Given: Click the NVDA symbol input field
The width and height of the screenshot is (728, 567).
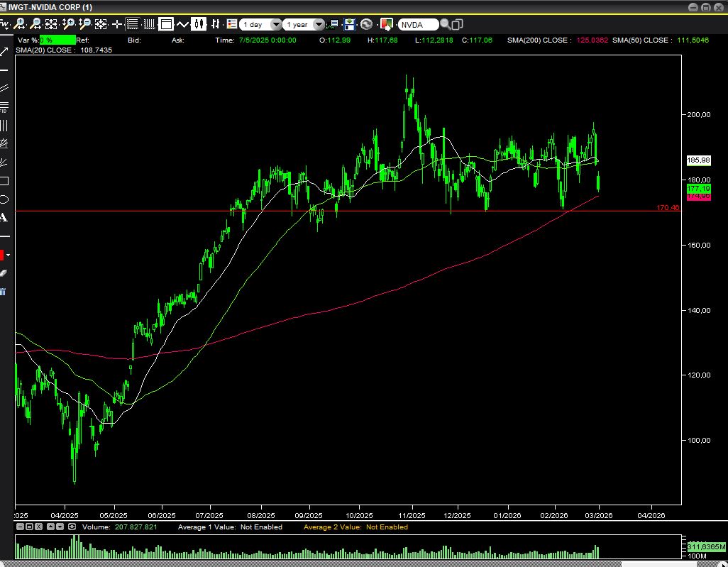Looking at the screenshot, I should coord(419,24).
